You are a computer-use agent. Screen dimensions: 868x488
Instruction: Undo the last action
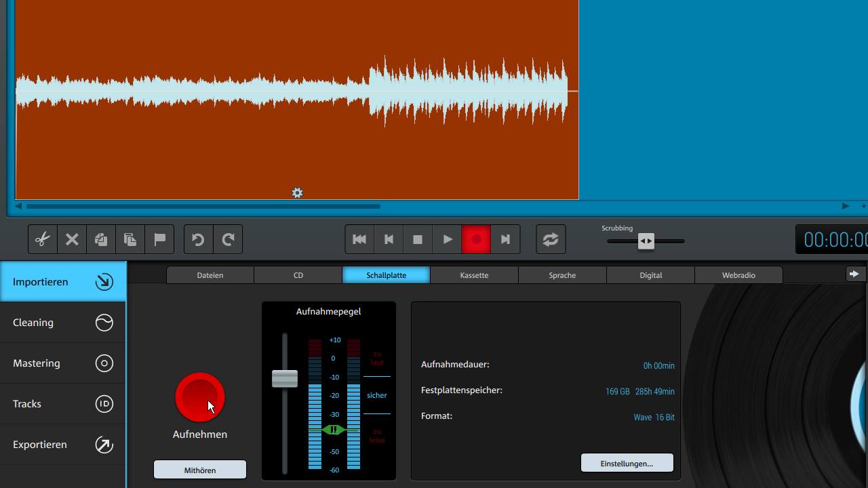198,239
